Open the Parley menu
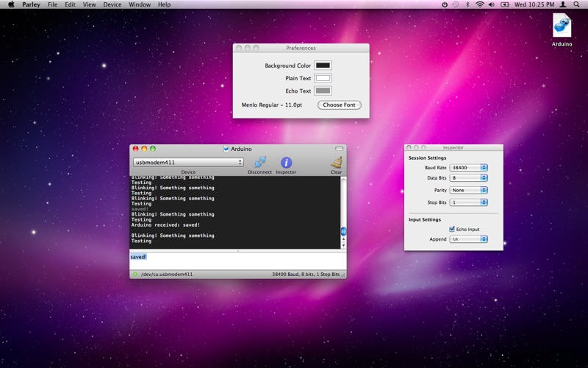Screen dimensions: 588x368 (31, 4)
